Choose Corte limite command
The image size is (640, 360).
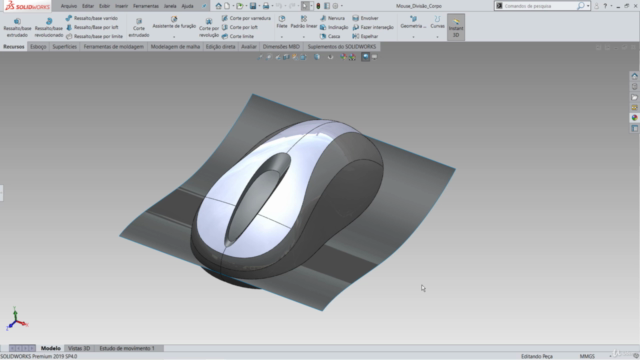tap(238, 36)
